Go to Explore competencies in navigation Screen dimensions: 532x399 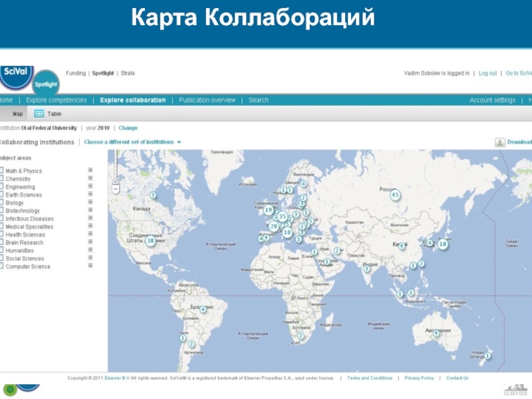tap(56, 100)
